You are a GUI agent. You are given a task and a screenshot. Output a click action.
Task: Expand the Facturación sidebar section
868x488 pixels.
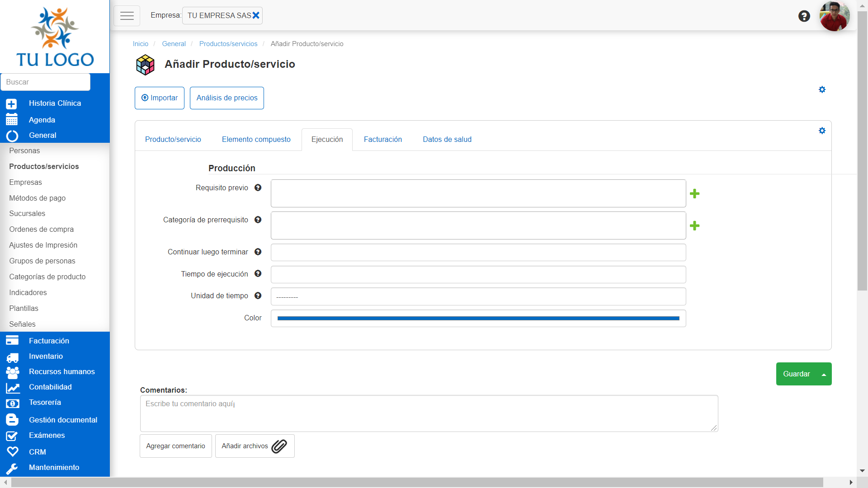[x=49, y=341]
